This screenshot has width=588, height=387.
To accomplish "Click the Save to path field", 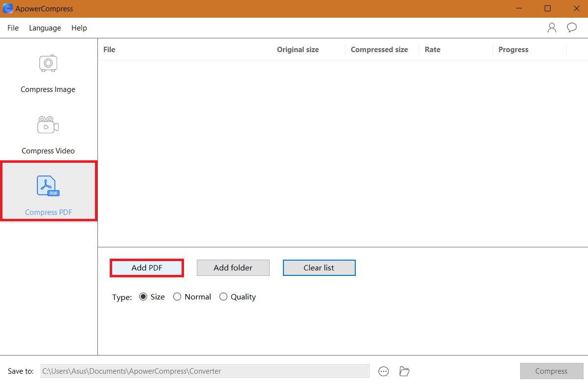I will tap(205, 371).
